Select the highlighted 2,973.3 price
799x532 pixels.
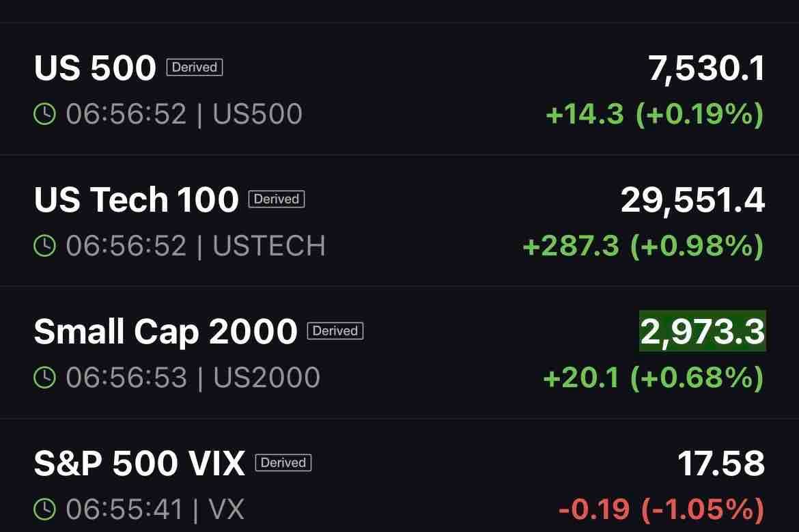[703, 331]
